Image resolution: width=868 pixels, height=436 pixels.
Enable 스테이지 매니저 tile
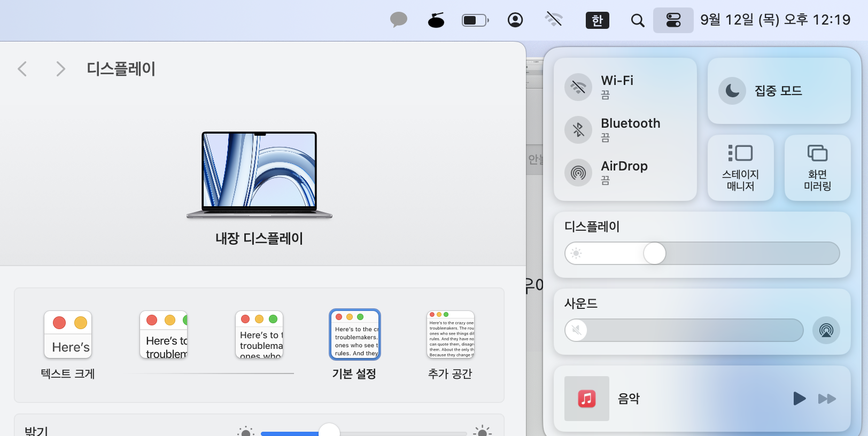741,168
